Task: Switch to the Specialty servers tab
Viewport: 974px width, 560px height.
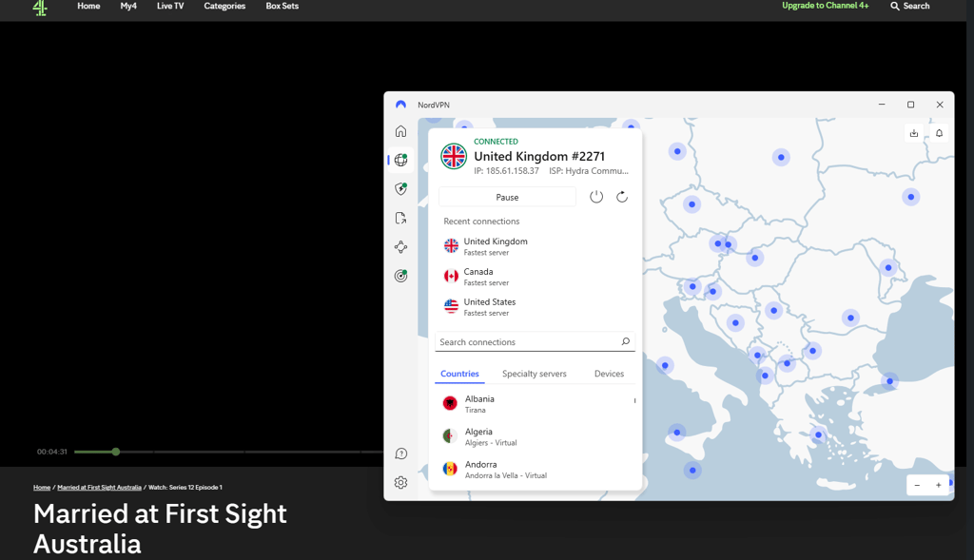Action: [x=535, y=374]
